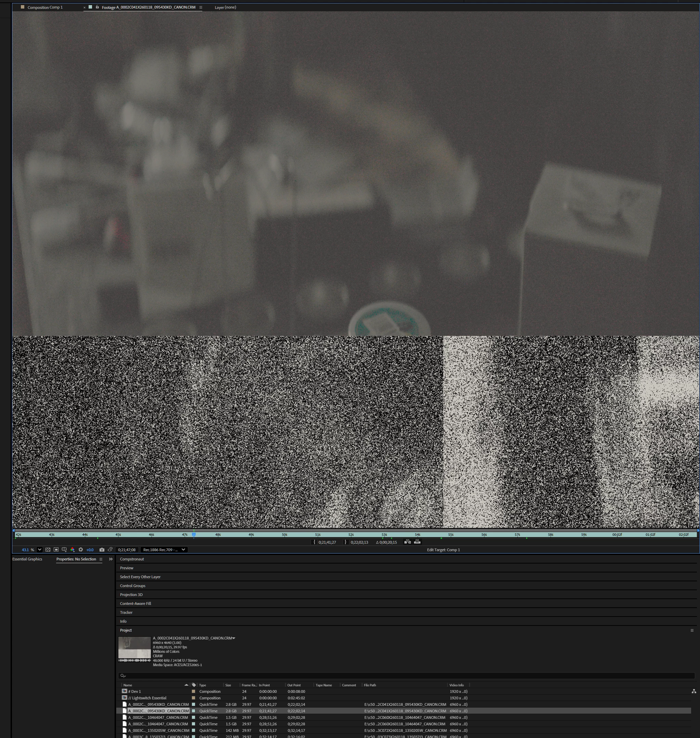
Task: Click the Project search field
Action: pyautogui.click(x=406, y=676)
